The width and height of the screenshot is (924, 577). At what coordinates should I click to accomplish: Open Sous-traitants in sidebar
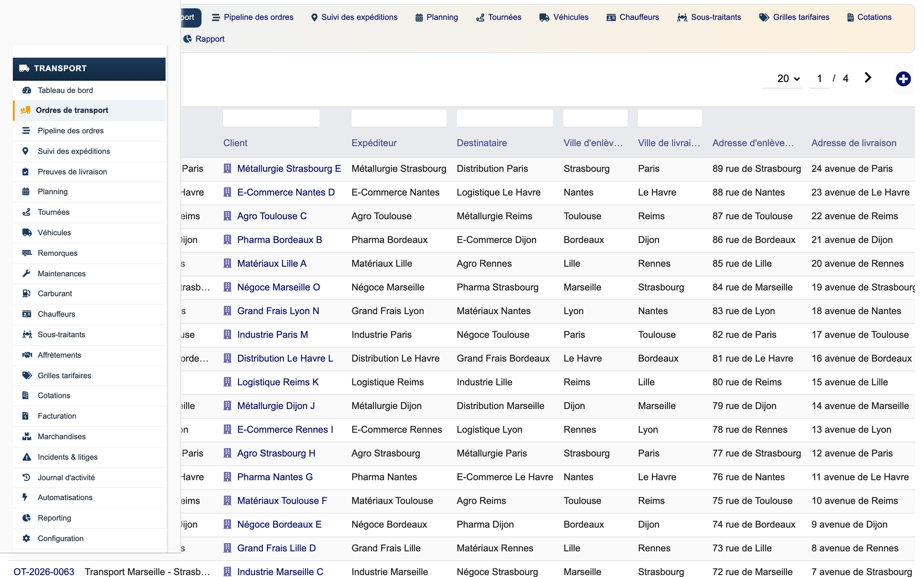tap(89, 335)
